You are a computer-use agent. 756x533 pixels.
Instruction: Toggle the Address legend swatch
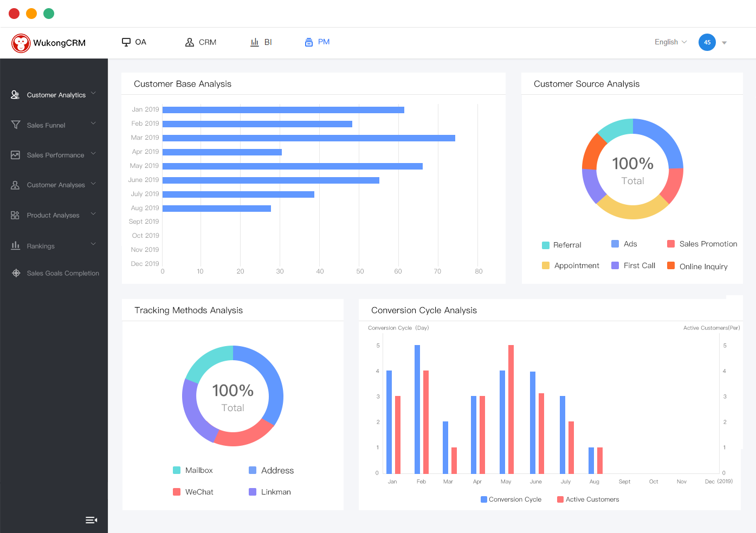253,470
